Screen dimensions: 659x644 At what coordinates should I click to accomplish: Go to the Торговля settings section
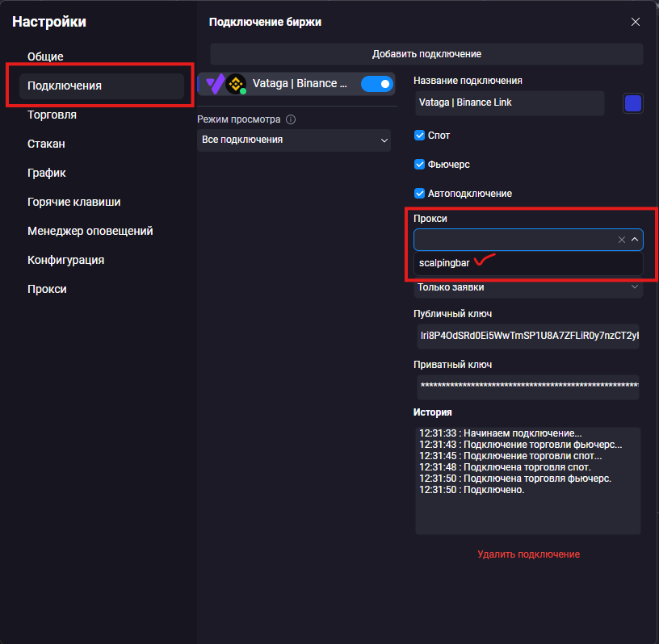(52, 115)
